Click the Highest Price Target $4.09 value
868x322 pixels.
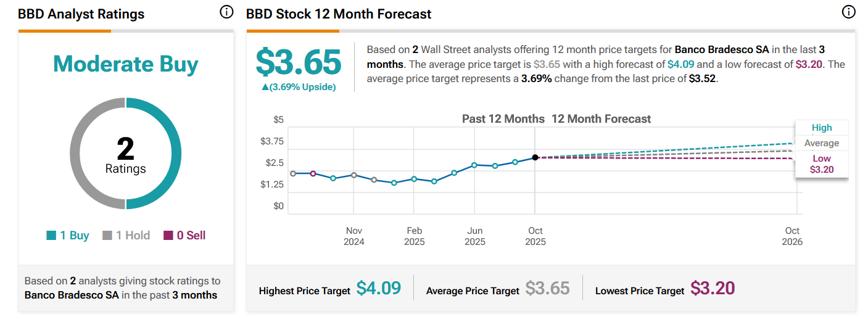[x=379, y=288]
